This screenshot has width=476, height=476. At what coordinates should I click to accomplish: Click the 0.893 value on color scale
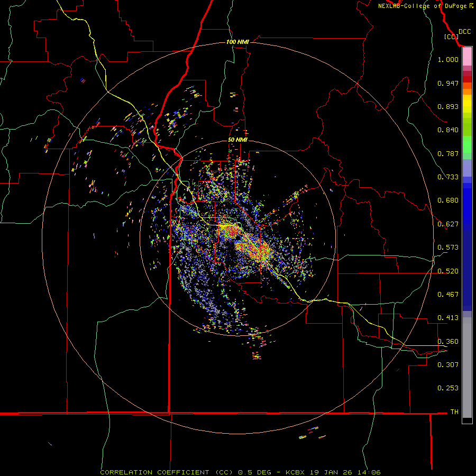(448, 106)
